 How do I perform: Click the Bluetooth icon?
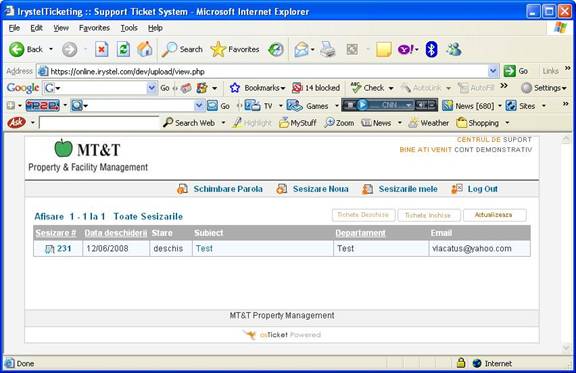coord(431,49)
